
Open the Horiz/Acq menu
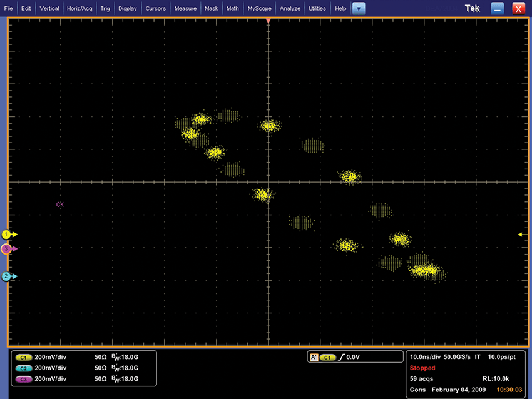point(79,9)
